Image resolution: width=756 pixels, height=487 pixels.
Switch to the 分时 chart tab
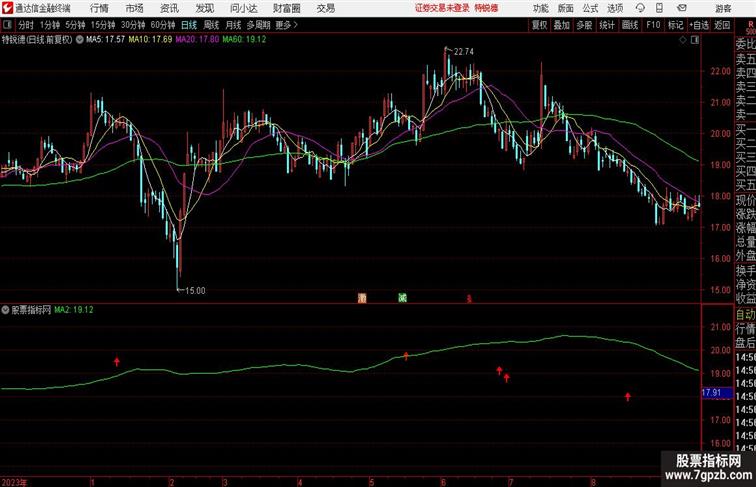click(26, 25)
